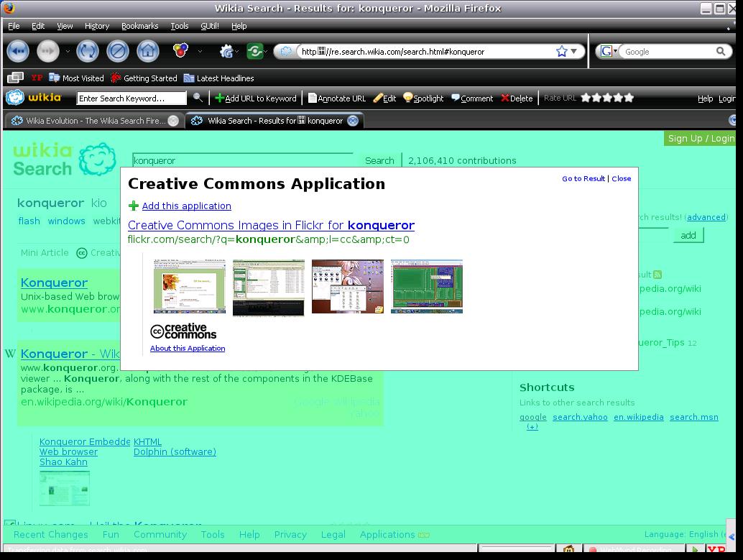Click the KHTML related link
This screenshot has height=560, width=743.
click(x=147, y=442)
